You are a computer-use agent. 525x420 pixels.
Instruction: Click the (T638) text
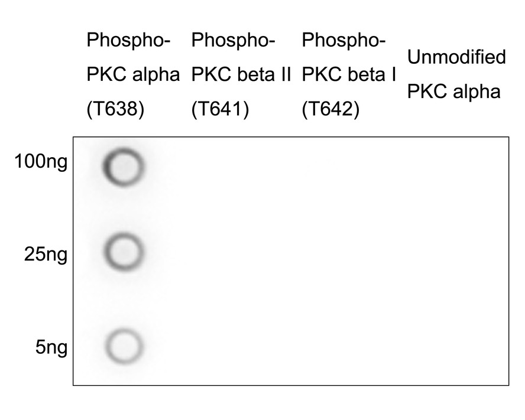[x=115, y=110]
